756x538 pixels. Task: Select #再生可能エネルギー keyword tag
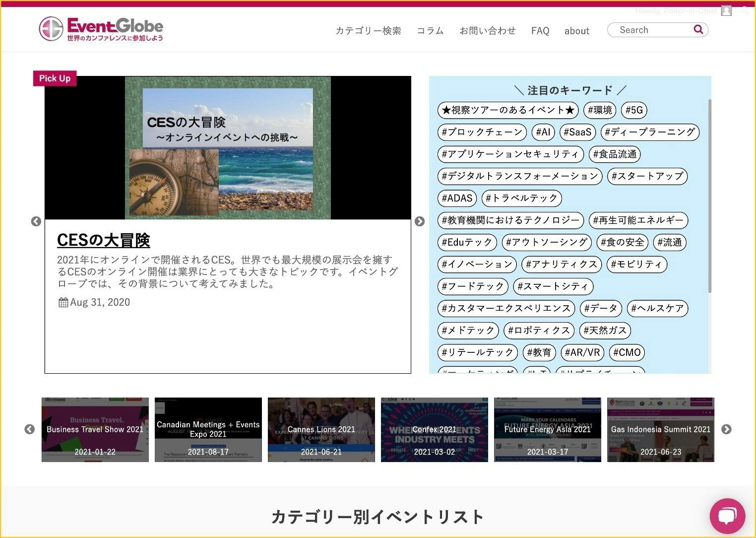pyautogui.click(x=638, y=220)
